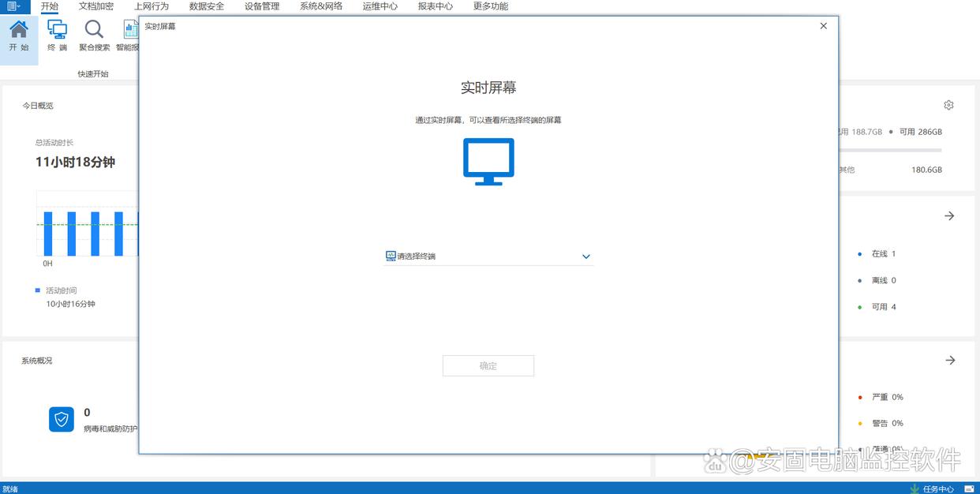Viewport: 980px width, 494px height.
Task: Click the 任务中心 download arrow icon
Action: click(x=914, y=488)
